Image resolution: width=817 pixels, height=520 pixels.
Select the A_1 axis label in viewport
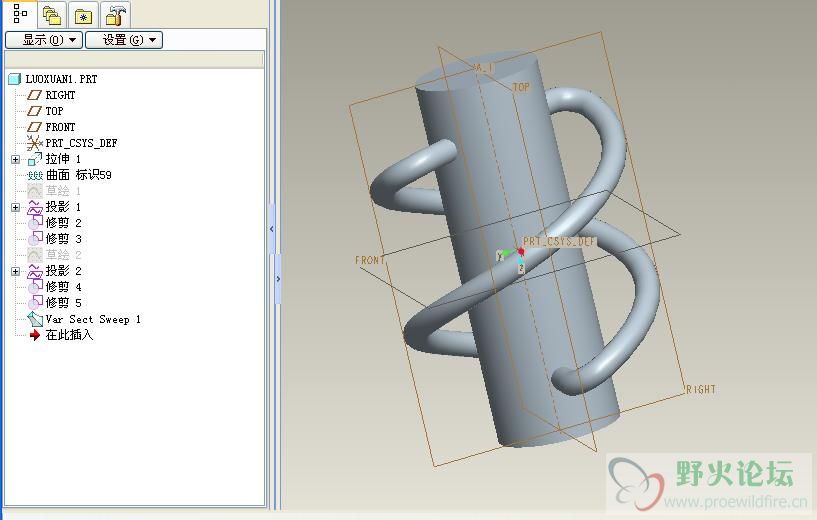click(x=484, y=67)
